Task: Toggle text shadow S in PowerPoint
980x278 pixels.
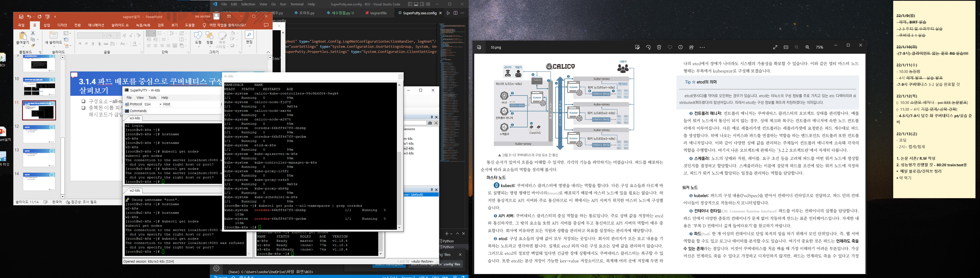Action: pyautogui.click(x=99, y=44)
